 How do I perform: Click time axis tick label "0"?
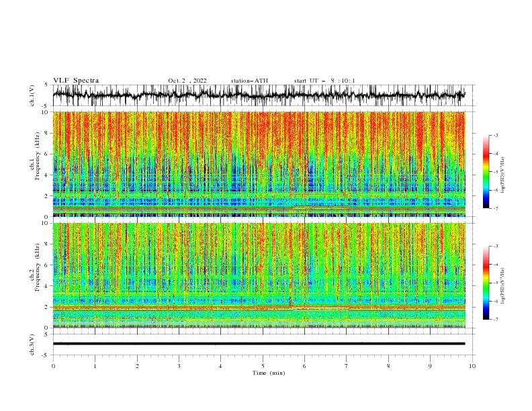(53, 366)
